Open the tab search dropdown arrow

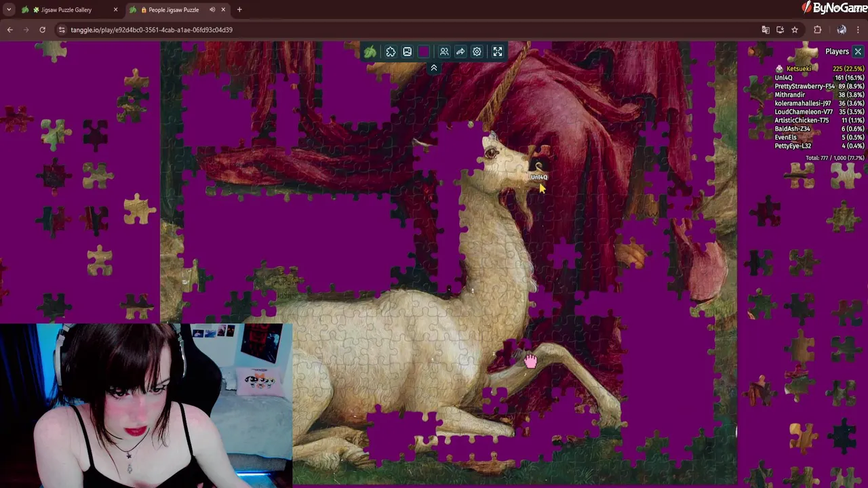pyautogui.click(x=9, y=9)
